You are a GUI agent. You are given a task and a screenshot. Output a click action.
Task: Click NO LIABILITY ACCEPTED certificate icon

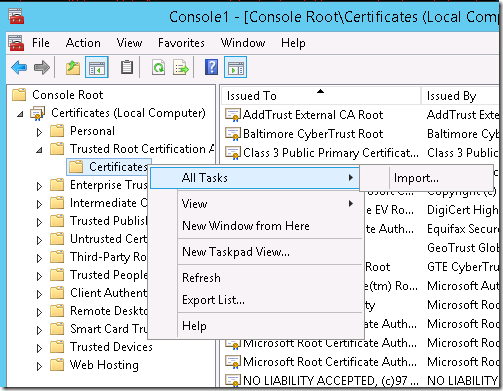pos(232,380)
